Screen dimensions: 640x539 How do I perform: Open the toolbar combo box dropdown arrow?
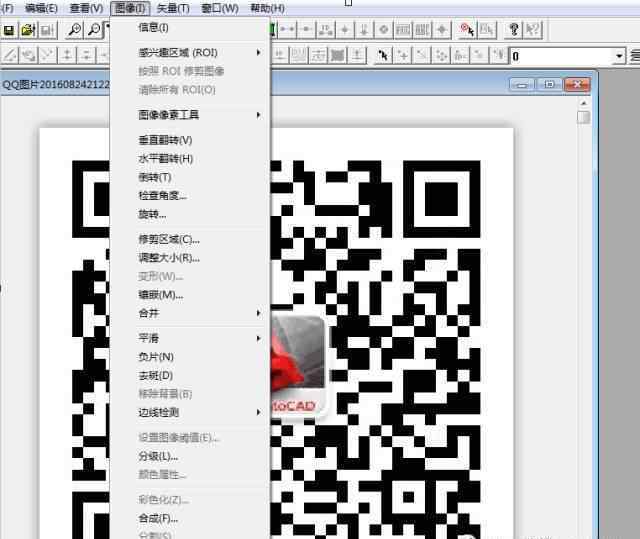click(x=619, y=56)
